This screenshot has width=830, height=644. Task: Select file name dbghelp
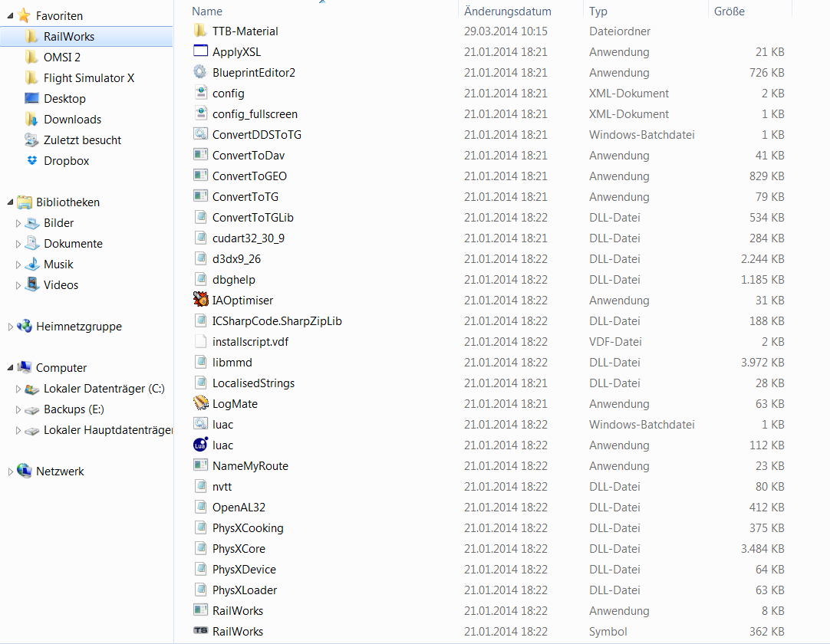(233, 279)
